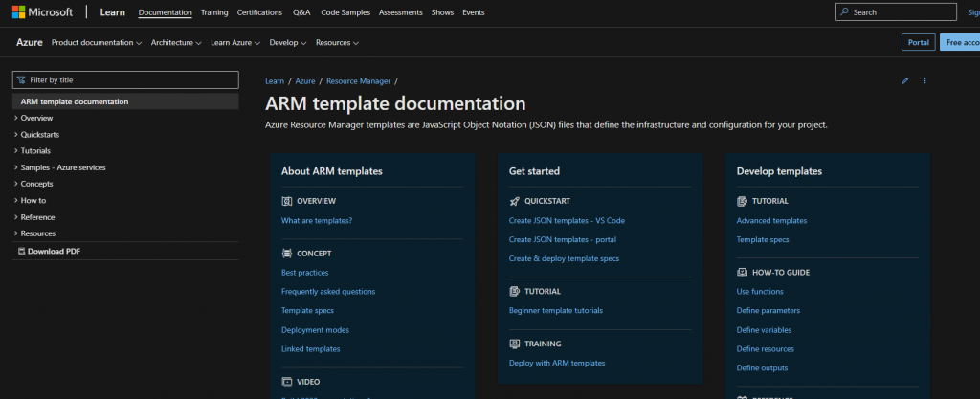Screen dimensions: 980x399
Task: Open the 'What are templates?' link
Action: click(317, 221)
